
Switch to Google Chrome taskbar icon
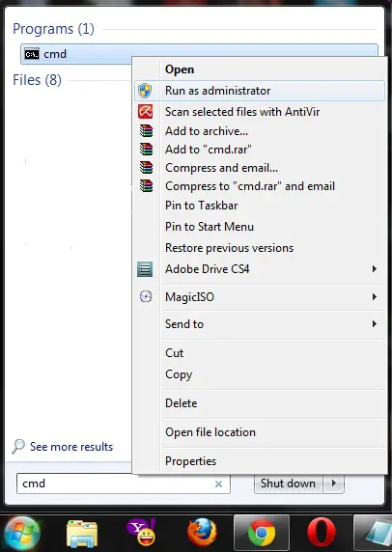tap(262, 533)
